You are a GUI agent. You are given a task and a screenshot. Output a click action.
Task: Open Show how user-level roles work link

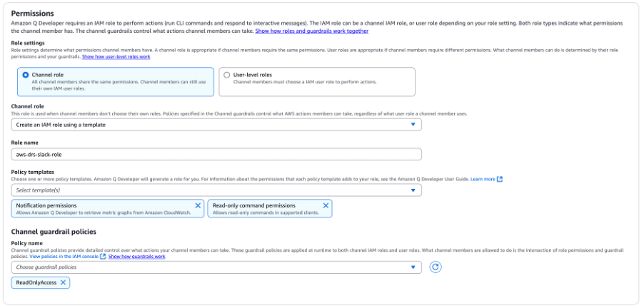(x=116, y=56)
